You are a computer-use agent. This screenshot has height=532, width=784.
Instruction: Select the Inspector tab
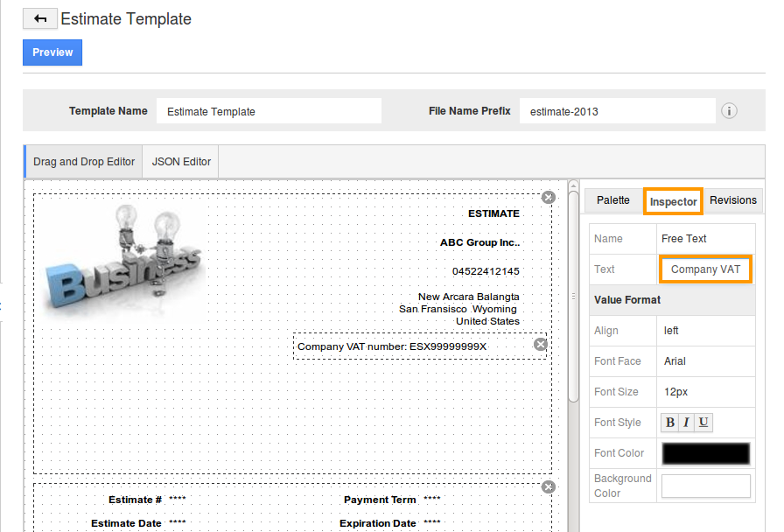pyautogui.click(x=673, y=201)
